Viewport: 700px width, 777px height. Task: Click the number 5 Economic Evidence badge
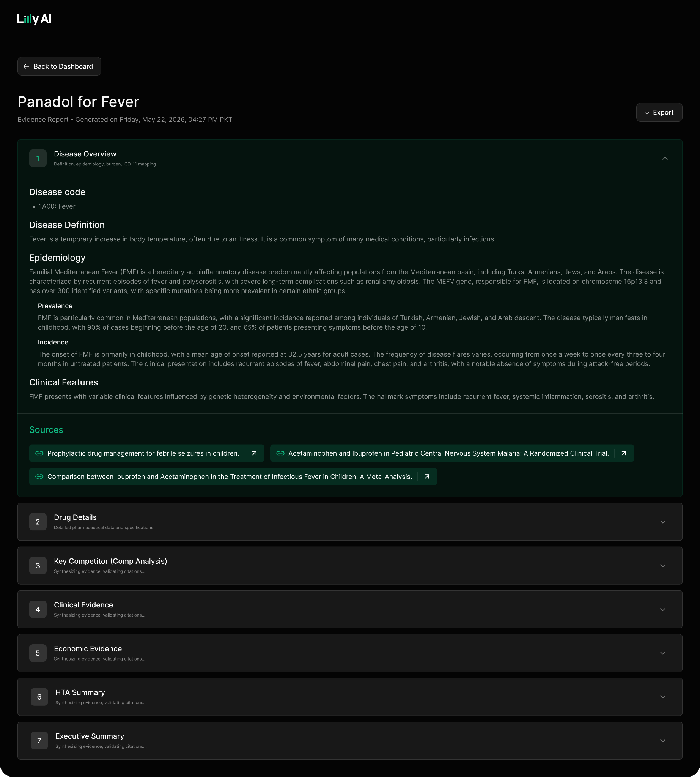point(38,653)
